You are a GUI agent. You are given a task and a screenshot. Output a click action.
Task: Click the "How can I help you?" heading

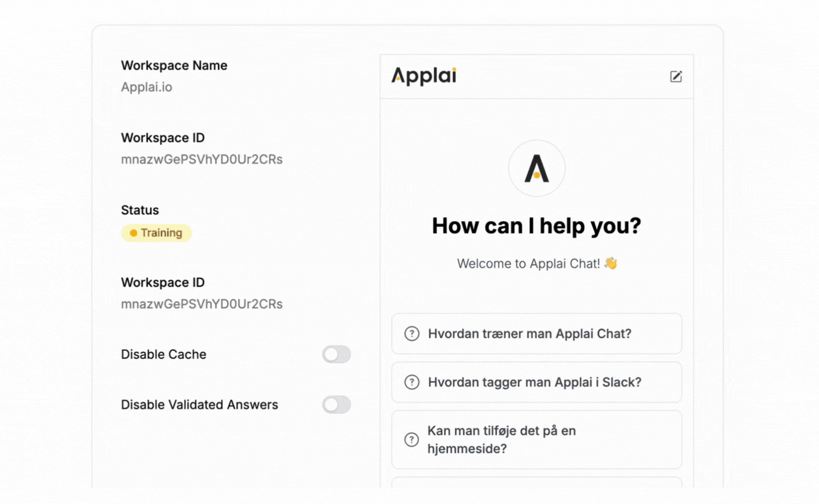536,226
